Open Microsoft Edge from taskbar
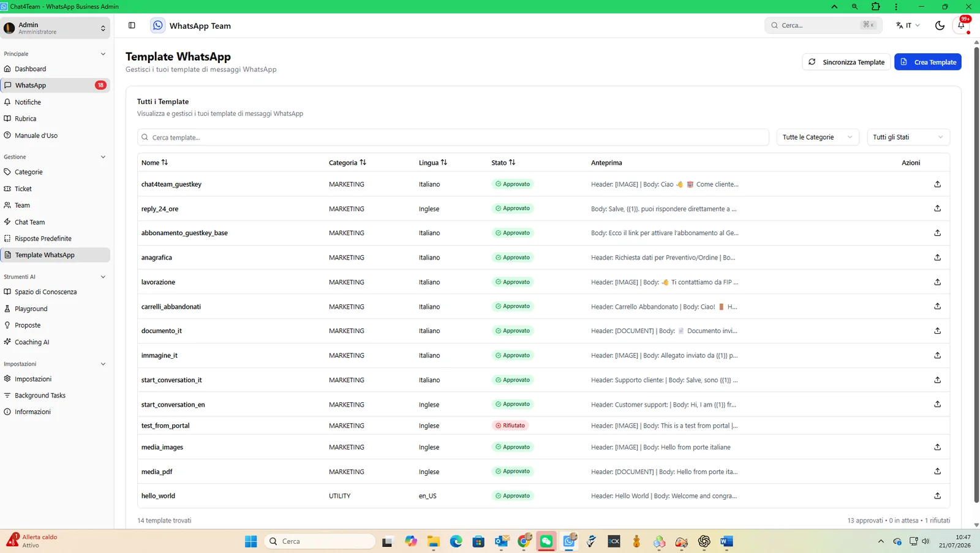The width and height of the screenshot is (980, 553). [x=456, y=541]
